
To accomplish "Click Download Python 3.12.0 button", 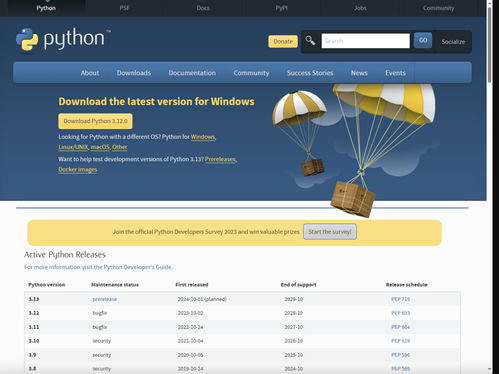I will (x=95, y=121).
